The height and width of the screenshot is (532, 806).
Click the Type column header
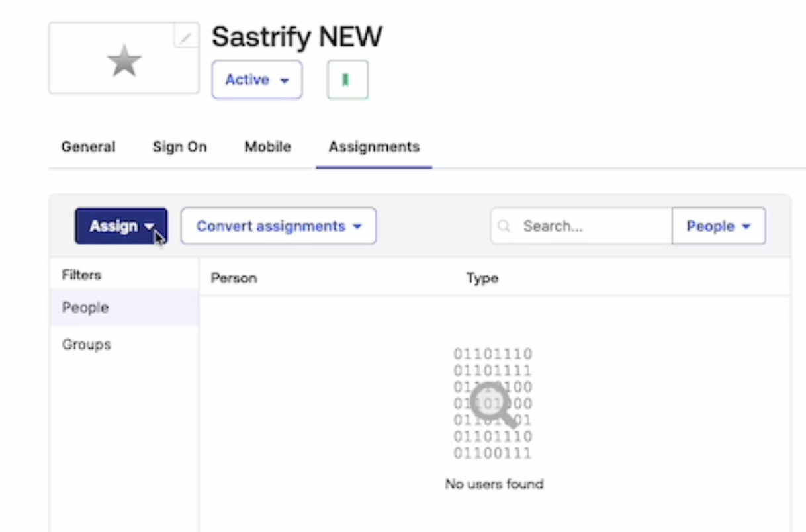click(482, 278)
